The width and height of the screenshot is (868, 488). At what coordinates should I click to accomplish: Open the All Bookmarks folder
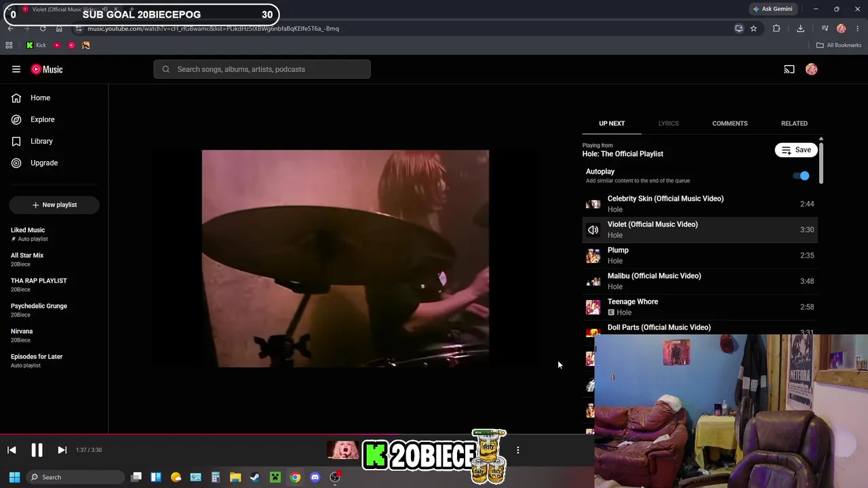(839, 45)
